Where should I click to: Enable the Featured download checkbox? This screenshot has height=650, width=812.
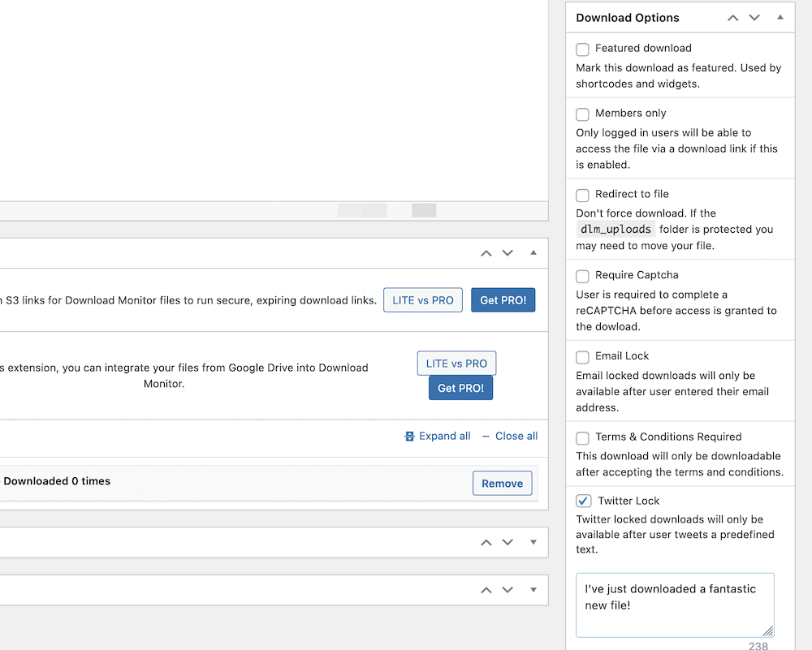[582, 50]
